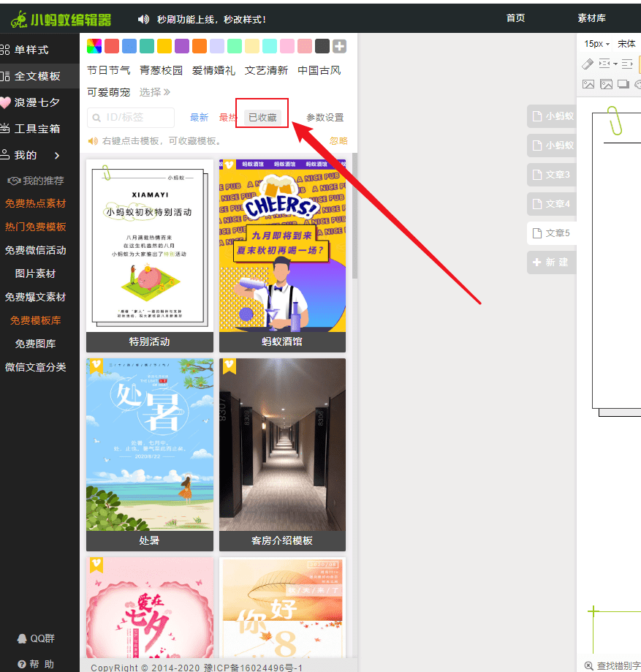Add a custom color with plus icon
Screen dimensions: 641x672
point(339,46)
